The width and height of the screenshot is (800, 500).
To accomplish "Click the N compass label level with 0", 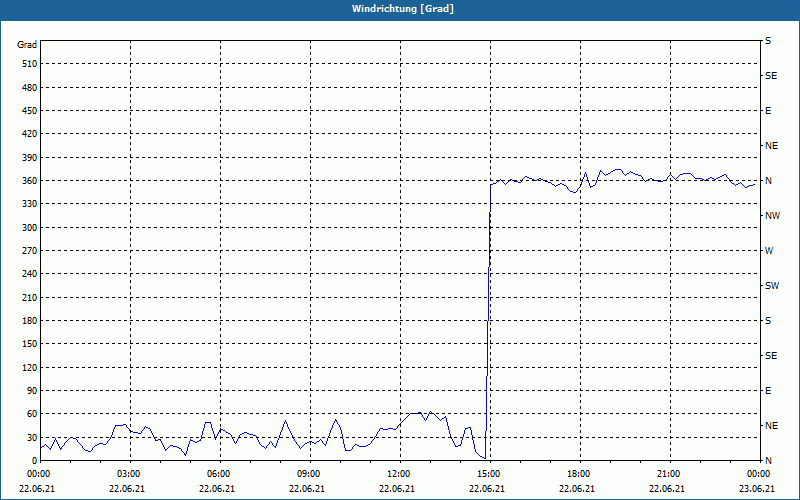I will point(768,461).
